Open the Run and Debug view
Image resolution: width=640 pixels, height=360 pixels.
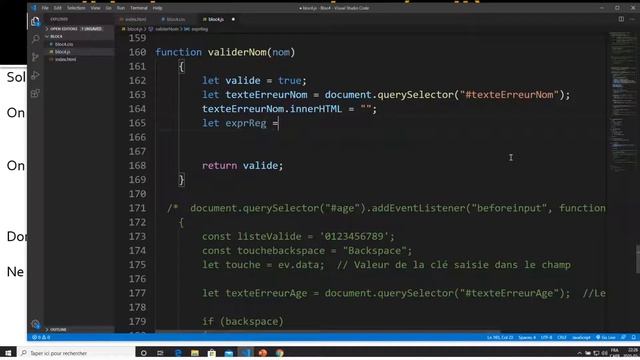tap(36, 75)
